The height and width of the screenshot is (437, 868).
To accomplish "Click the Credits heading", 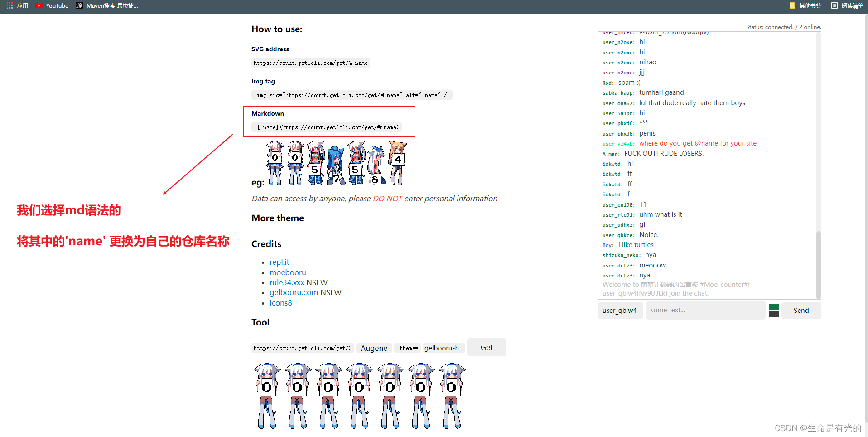I will coord(266,244).
